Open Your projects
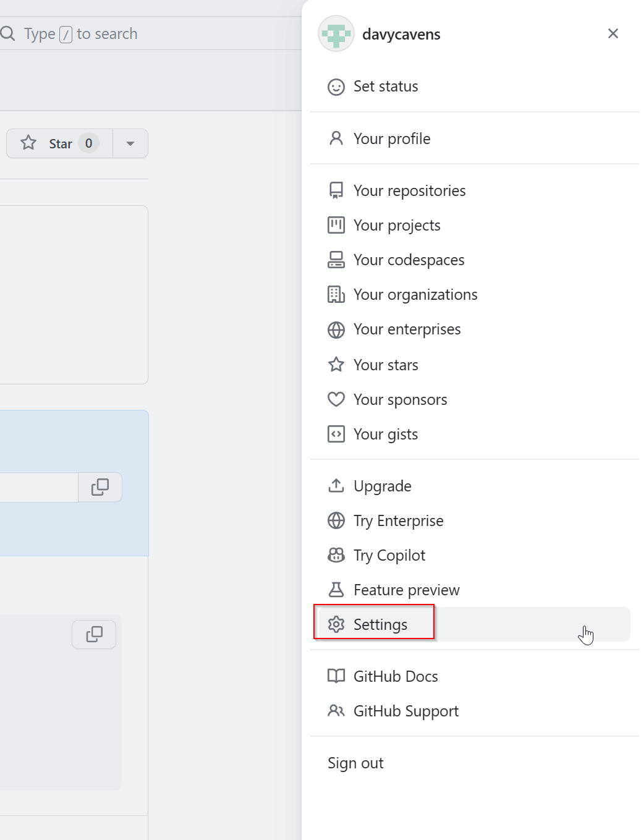Image resolution: width=641 pixels, height=840 pixels. tap(474, 225)
